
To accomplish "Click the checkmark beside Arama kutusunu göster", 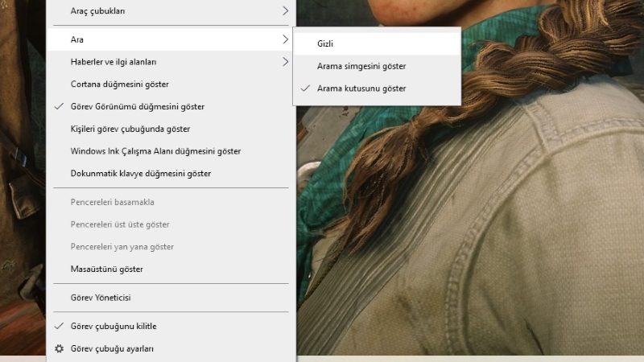I will (305, 88).
